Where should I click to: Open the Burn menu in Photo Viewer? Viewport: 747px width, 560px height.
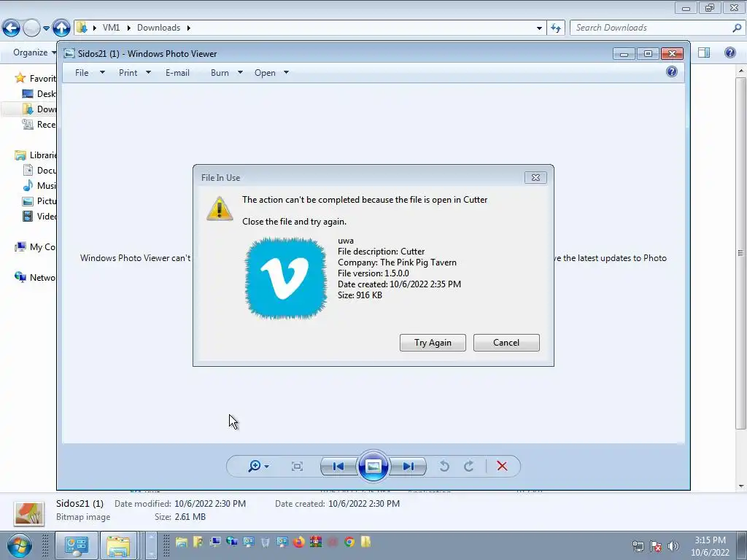coord(220,73)
